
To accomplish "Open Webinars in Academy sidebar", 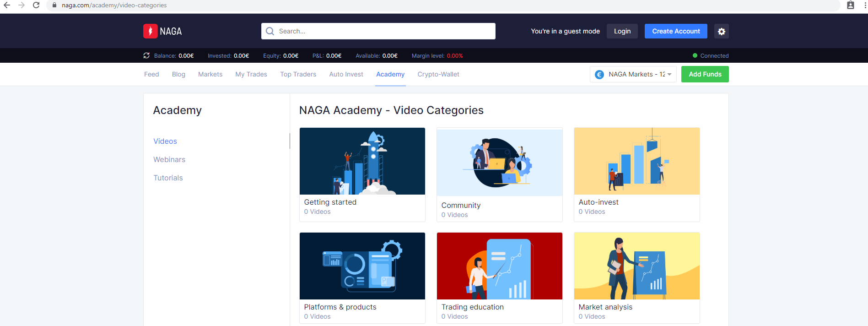I will tap(169, 159).
